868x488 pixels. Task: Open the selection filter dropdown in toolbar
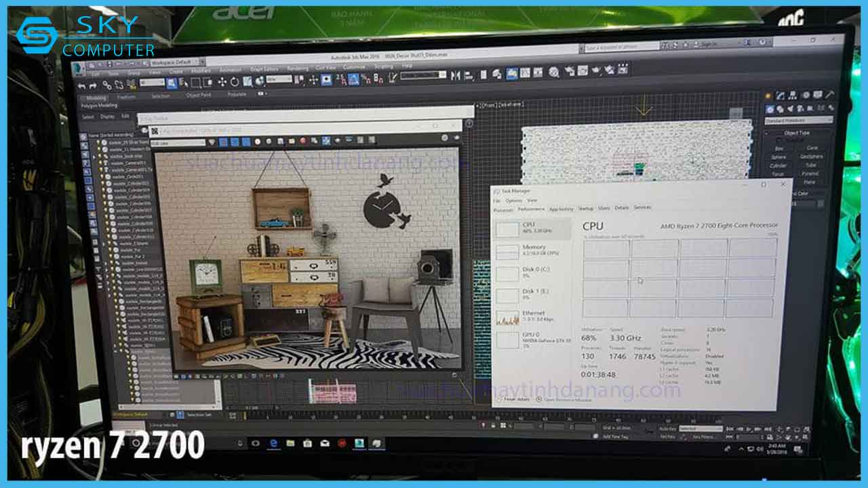pyautogui.click(x=152, y=82)
